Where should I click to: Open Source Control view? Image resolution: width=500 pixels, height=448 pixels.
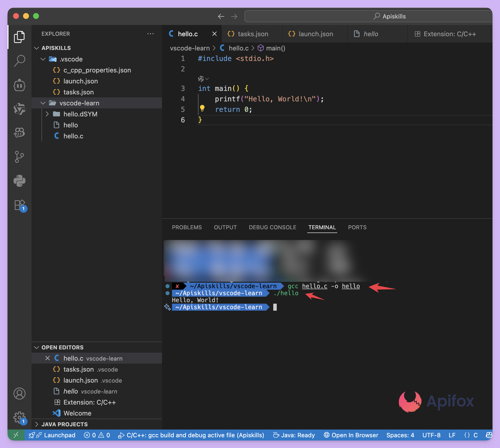pyautogui.click(x=19, y=157)
